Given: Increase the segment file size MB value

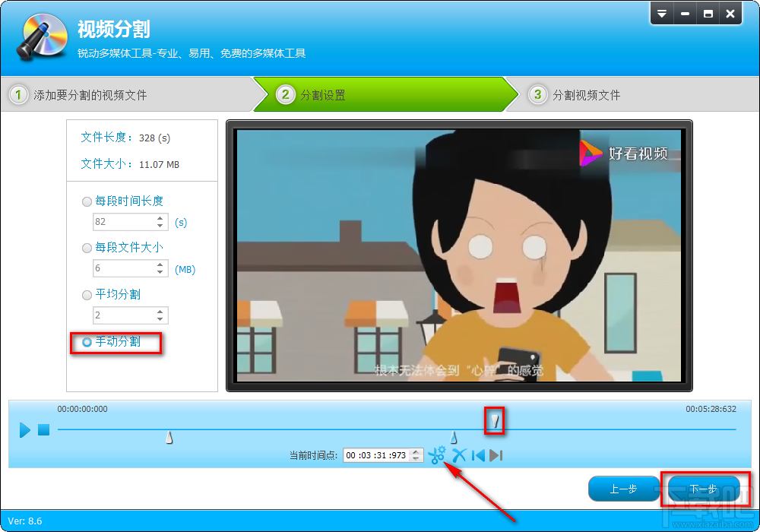Looking at the screenshot, I should 160,265.
